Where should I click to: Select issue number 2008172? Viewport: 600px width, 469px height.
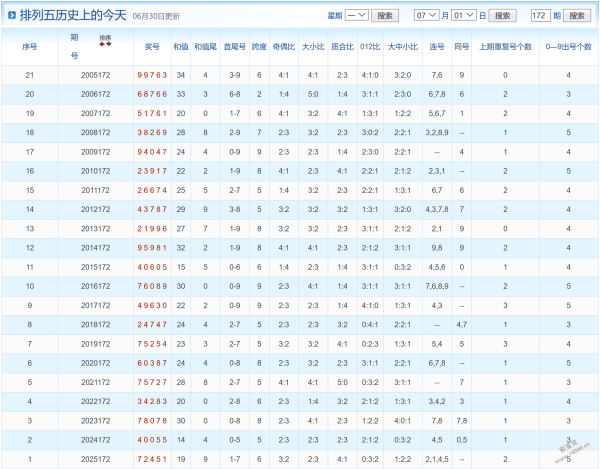[x=95, y=132]
